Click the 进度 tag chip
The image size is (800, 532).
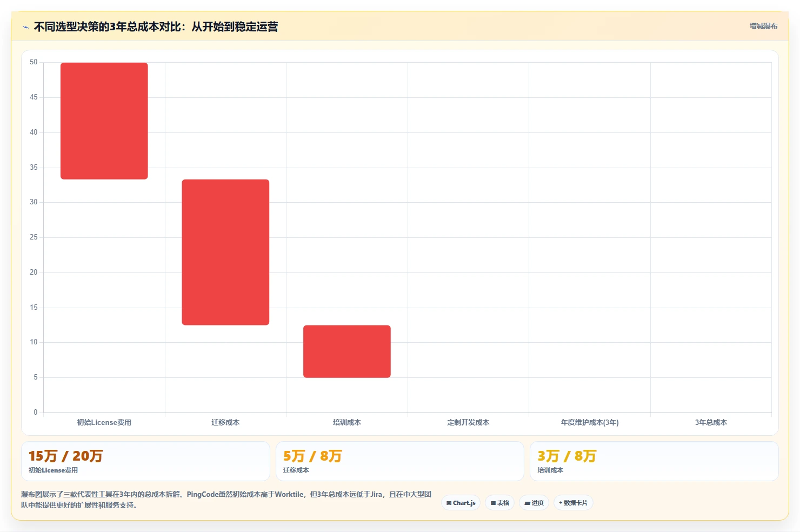534,503
